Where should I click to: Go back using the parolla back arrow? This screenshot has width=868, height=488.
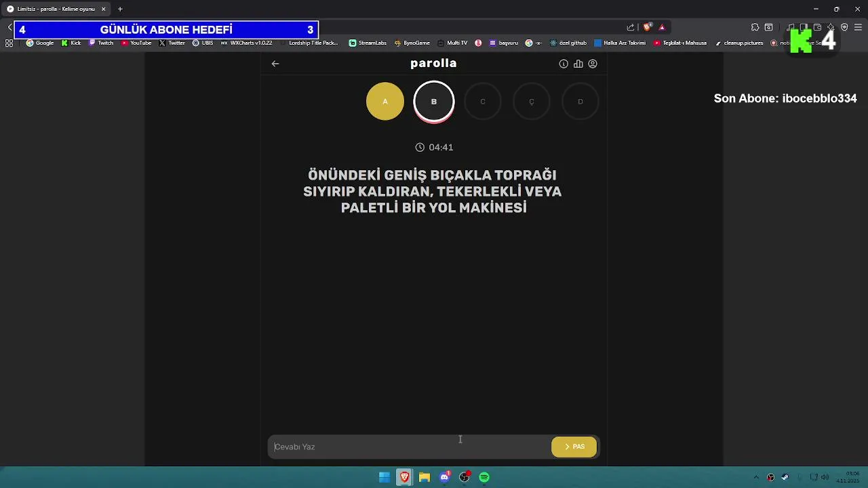click(275, 64)
